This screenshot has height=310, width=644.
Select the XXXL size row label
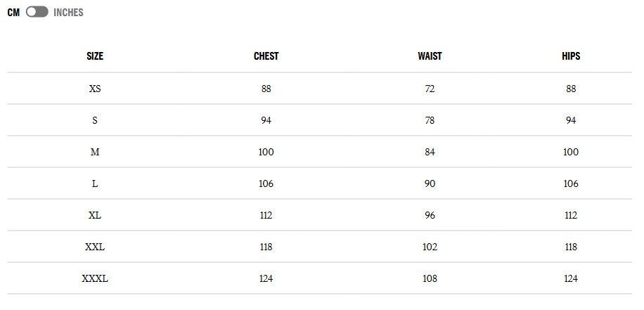point(95,279)
